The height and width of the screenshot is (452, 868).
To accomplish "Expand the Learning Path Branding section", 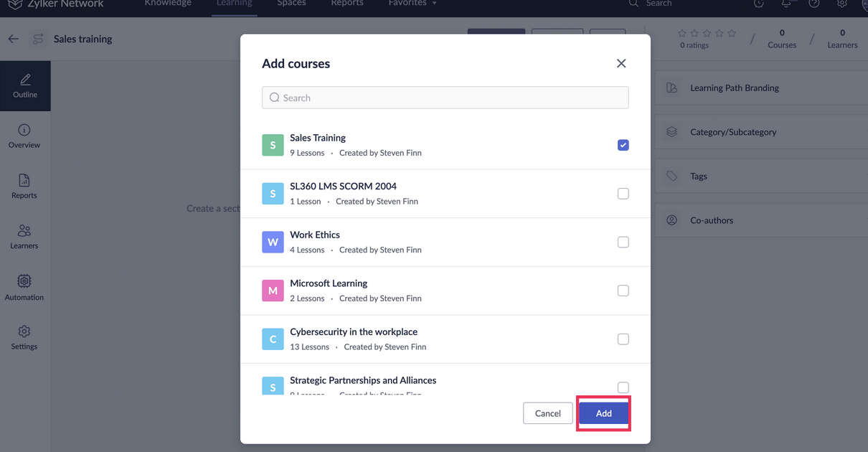I will tap(734, 88).
